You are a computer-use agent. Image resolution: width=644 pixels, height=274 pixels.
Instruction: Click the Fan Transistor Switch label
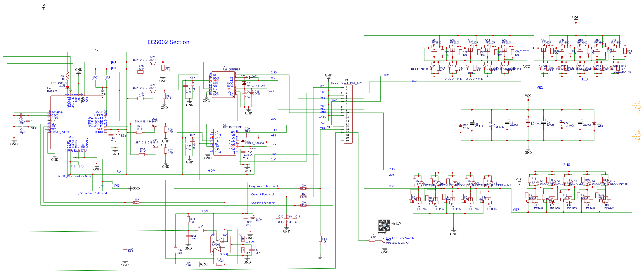pyautogui.click(x=400, y=238)
